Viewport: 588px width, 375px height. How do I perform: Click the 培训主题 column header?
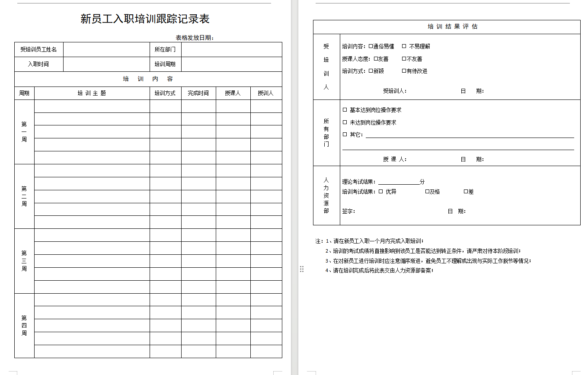[92, 93]
